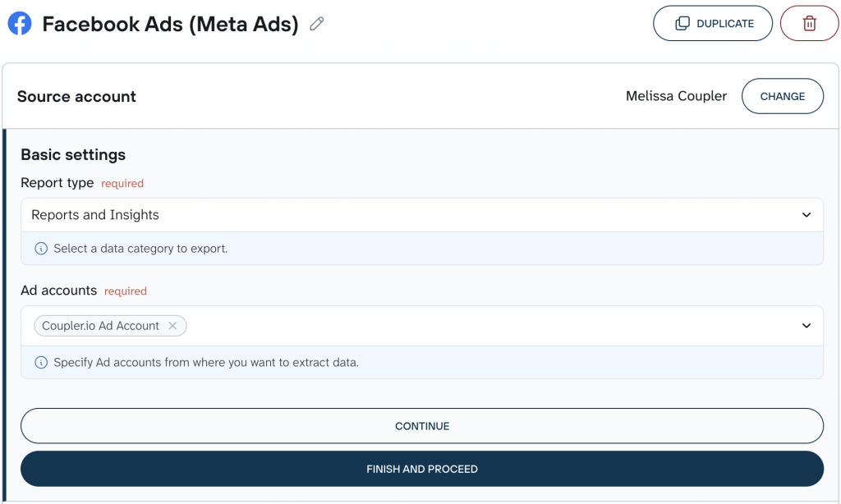Screen dimensions: 841x504
Task: Click the 'Facebook Ads (Meta Ads)' title
Action: coord(171,24)
